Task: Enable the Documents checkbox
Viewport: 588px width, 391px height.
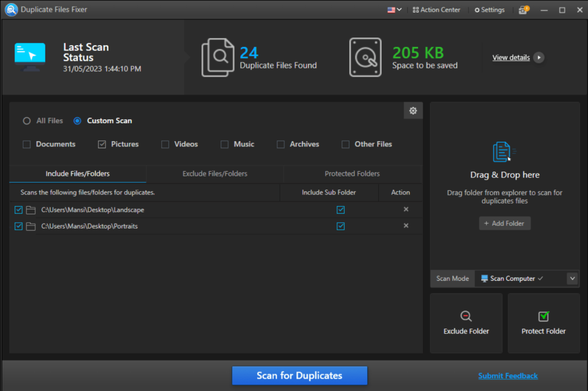Action: [x=26, y=144]
